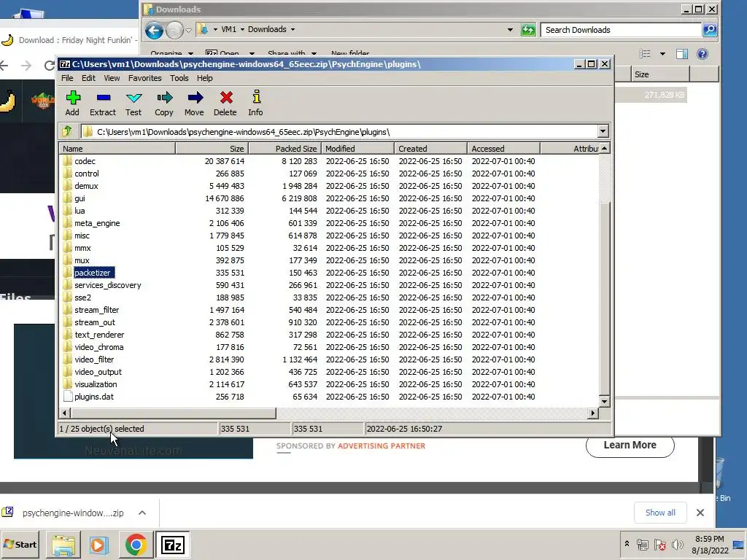
Task: Reload the Chrome page
Action: tap(49, 66)
